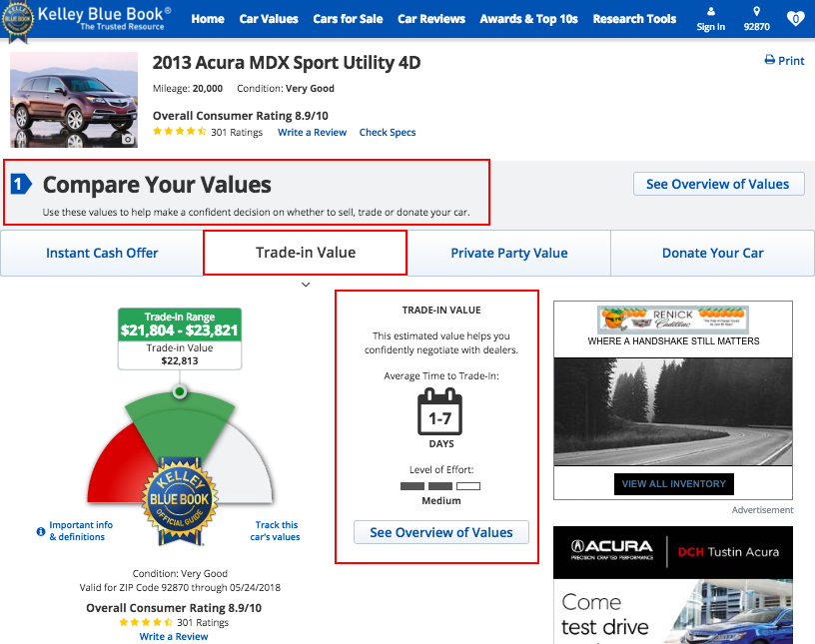
Task: Click the 2013 Acura MDX photo thumbnail
Action: point(74,100)
